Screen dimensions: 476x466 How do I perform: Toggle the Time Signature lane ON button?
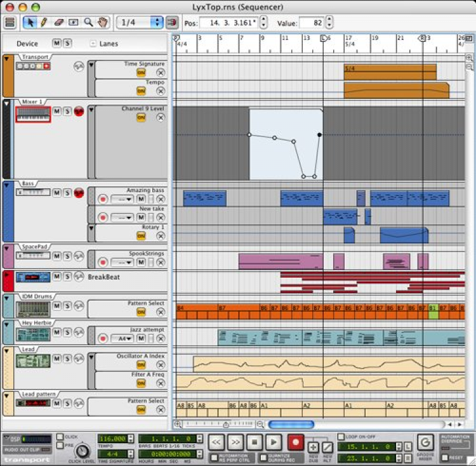point(141,72)
